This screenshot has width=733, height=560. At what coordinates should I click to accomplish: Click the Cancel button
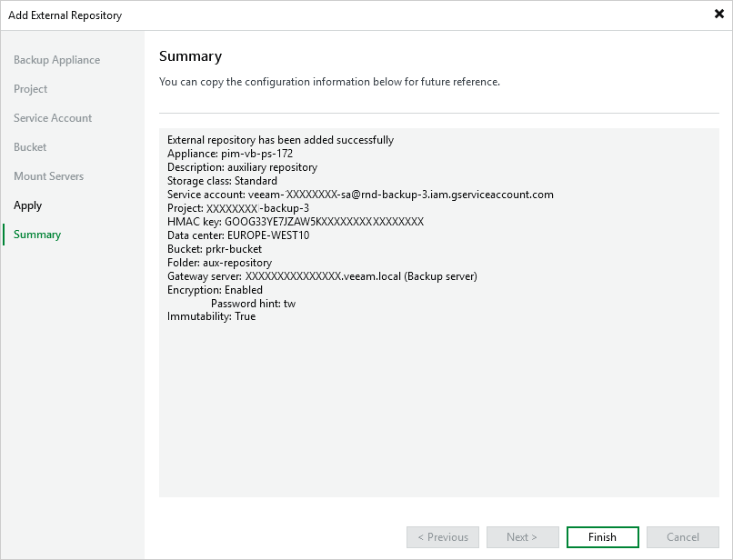pyautogui.click(x=682, y=537)
